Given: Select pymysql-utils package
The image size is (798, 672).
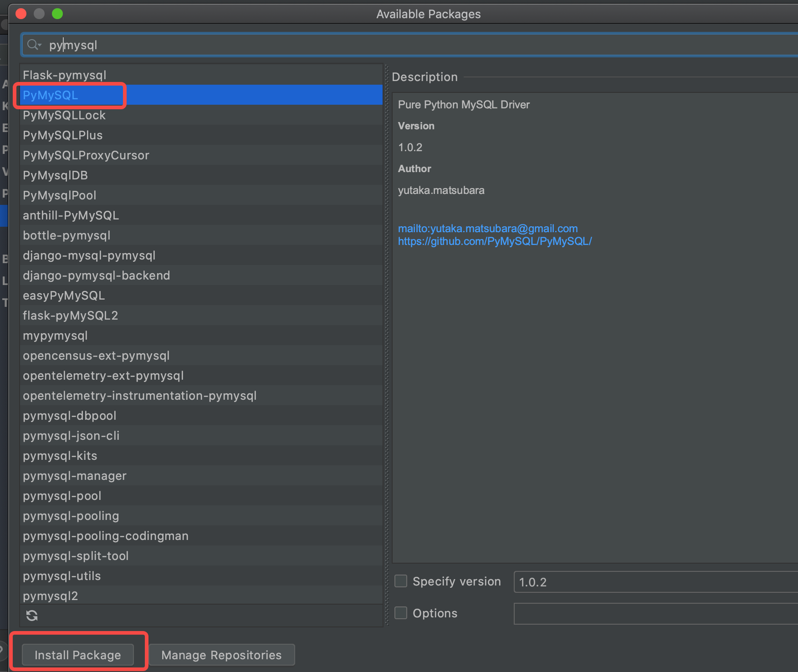Looking at the screenshot, I should tap(201, 575).
